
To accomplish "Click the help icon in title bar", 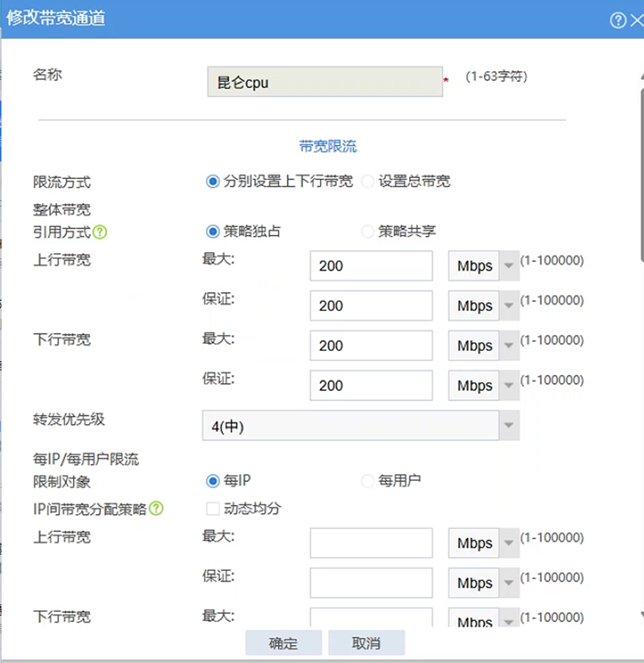I will pos(618,20).
